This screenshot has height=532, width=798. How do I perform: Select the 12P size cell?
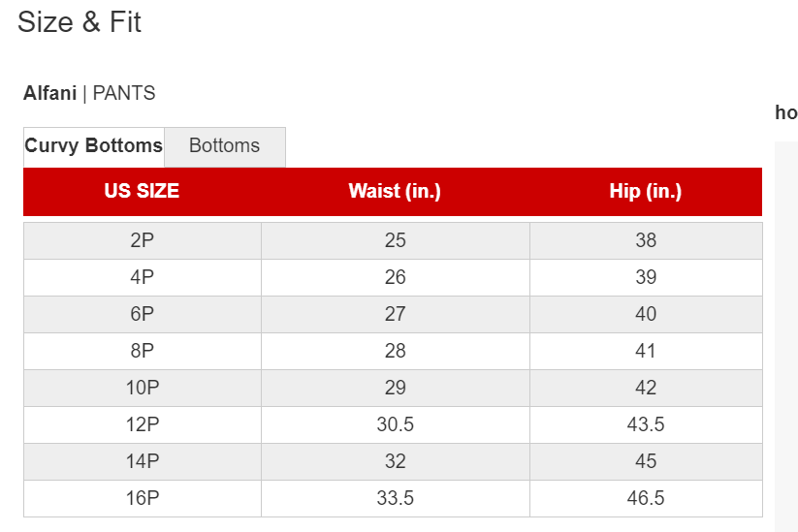pos(142,424)
